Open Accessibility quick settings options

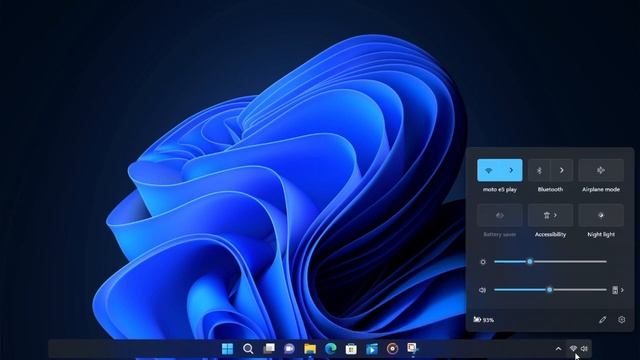(x=550, y=215)
